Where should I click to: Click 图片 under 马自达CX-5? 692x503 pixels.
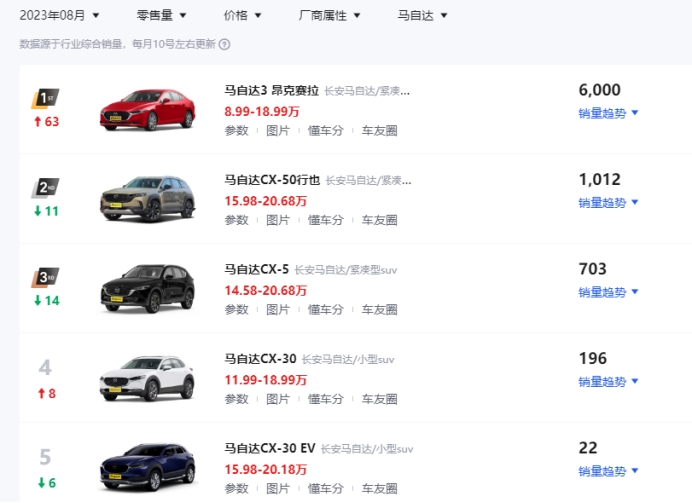coord(278,310)
